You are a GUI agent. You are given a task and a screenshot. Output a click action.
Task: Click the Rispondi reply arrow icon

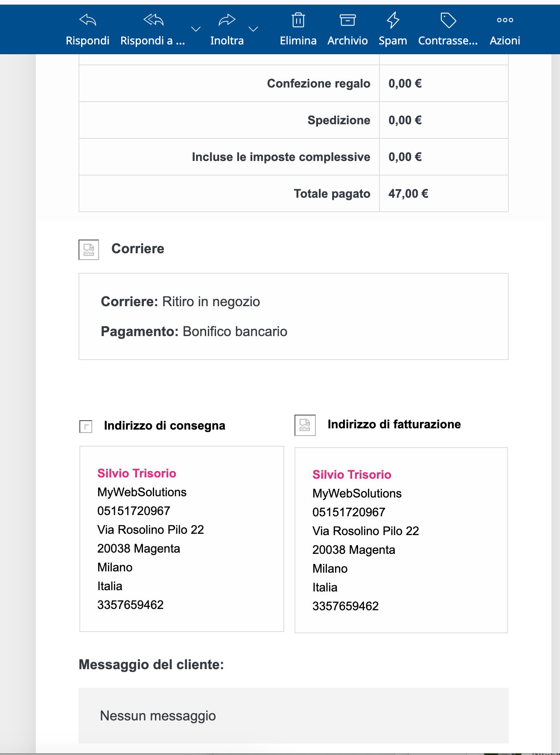coord(88,20)
